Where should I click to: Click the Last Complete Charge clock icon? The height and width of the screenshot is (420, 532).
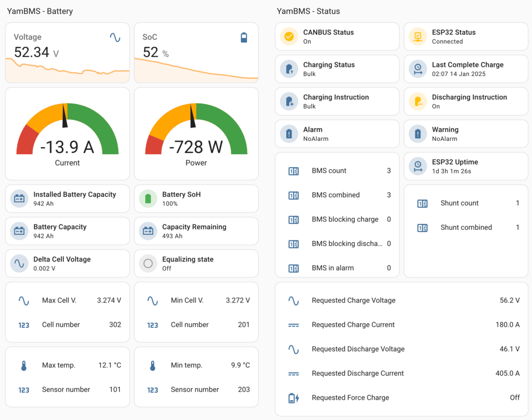point(418,69)
